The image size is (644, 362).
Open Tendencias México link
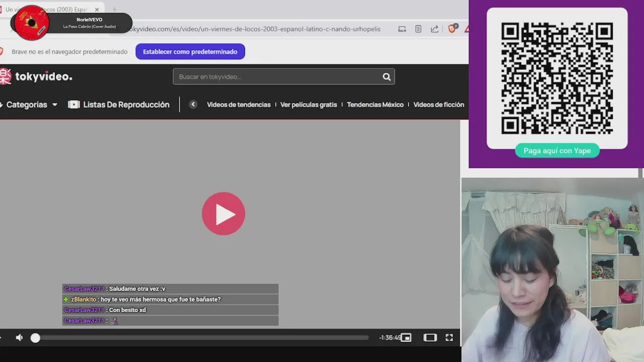[375, 105]
